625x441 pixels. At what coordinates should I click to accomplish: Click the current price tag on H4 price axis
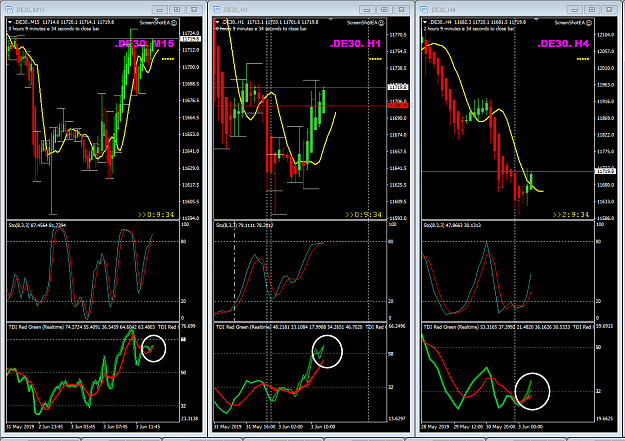pos(605,171)
